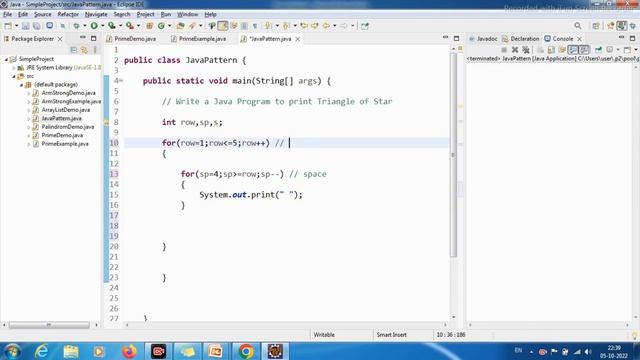Switch to the PrimeDemo.java editor tab
Viewport: 640px width, 360px height.
click(131, 39)
